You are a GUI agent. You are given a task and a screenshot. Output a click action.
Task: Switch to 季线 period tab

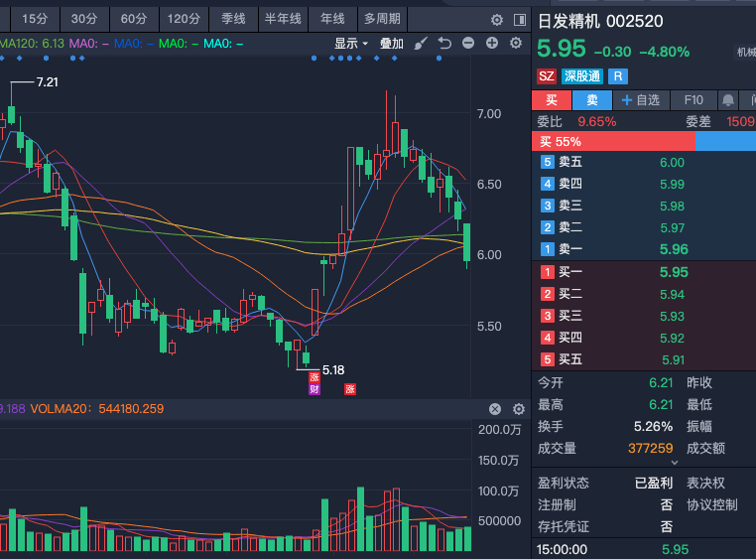(233, 19)
